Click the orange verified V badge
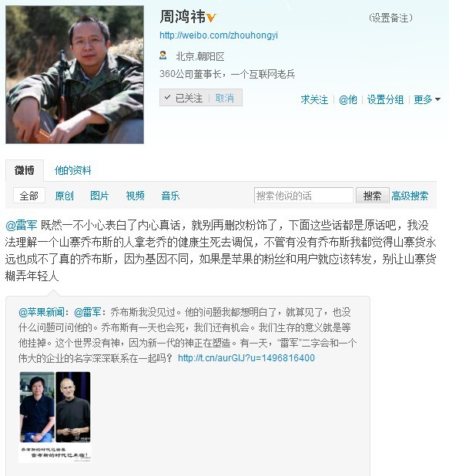 tap(211, 17)
